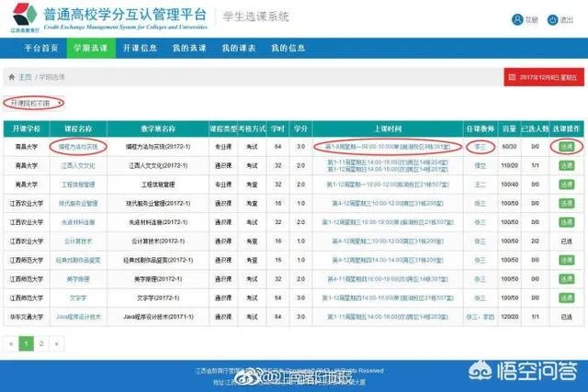Image resolution: width=588 pixels, height=392 pixels.
Task: Click class name 工程信息管理 without term suffix
Action: click(x=158, y=185)
